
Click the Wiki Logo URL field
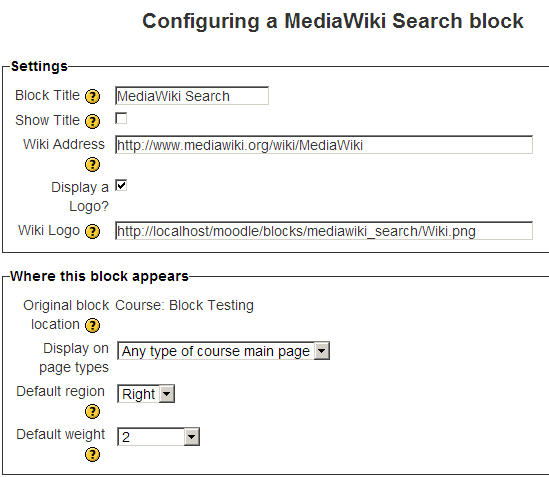324,231
